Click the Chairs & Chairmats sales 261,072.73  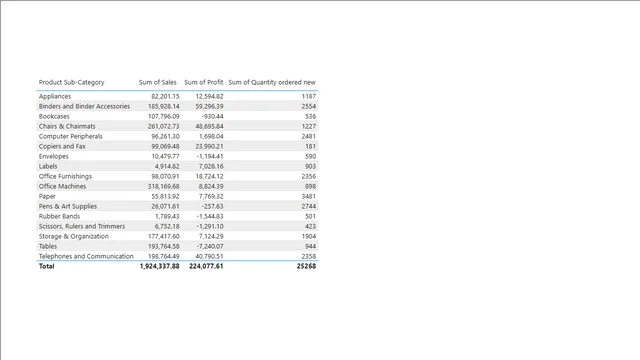tap(164, 126)
